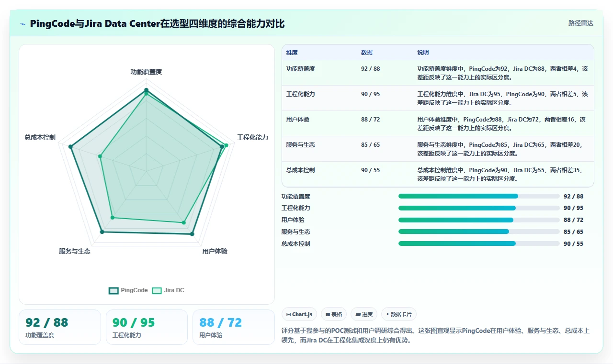This screenshot has width=613, height=364.
Task: Click the footnote paragraph about POC测试
Action: point(436,336)
